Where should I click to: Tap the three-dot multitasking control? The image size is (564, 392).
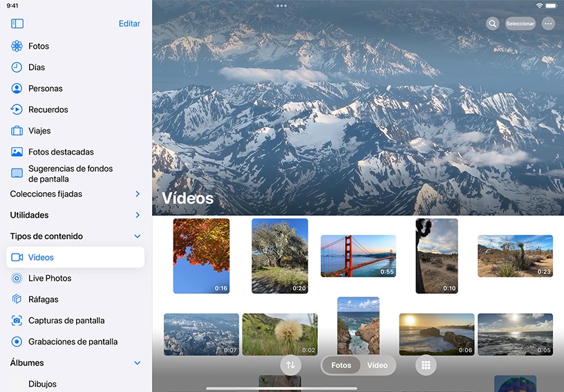pyautogui.click(x=281, y=6)
